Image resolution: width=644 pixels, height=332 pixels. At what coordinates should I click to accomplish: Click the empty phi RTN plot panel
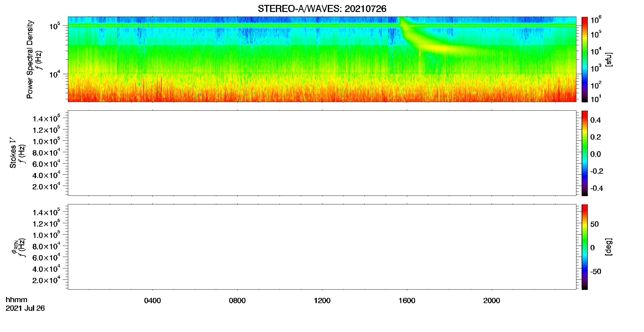(x=322, y=247)
